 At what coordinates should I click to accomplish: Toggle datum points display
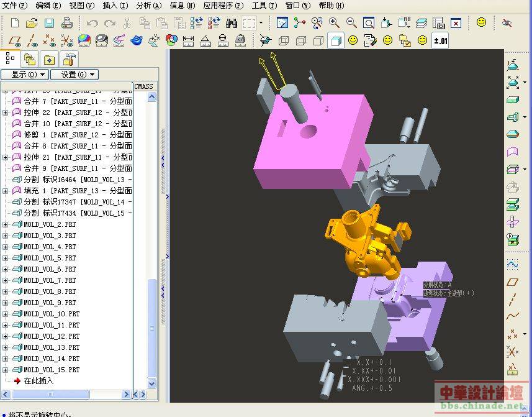pos(50,41)
